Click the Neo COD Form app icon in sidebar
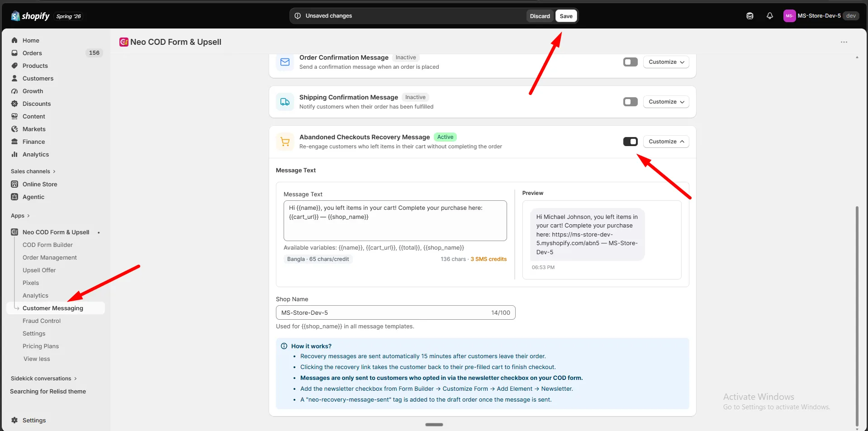868x431 pixels. click(14, 232)
